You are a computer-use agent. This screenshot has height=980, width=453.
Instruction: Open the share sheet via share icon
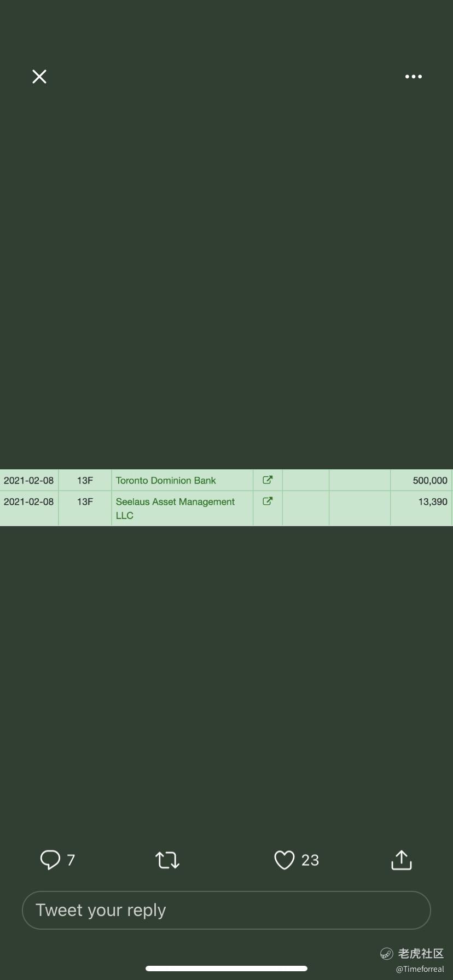(402, 859)
